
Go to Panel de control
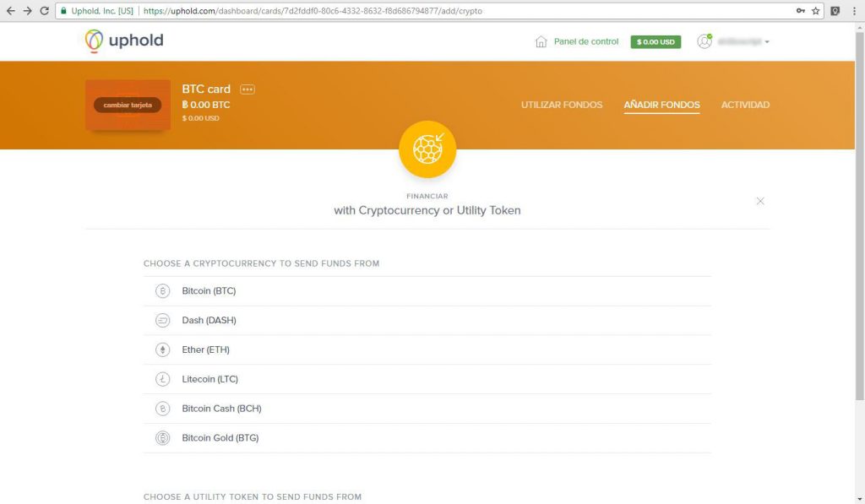coord(586,41)
